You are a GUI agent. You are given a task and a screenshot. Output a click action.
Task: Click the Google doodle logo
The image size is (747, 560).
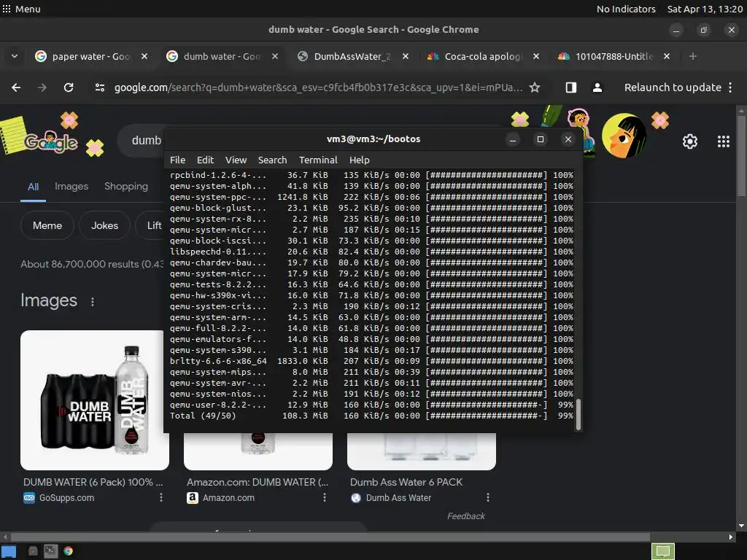50,141
